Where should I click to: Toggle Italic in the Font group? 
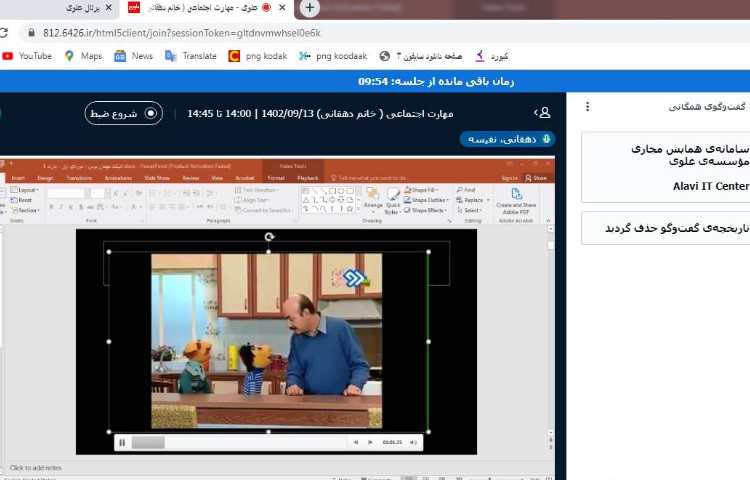click(x=61, y=207)
